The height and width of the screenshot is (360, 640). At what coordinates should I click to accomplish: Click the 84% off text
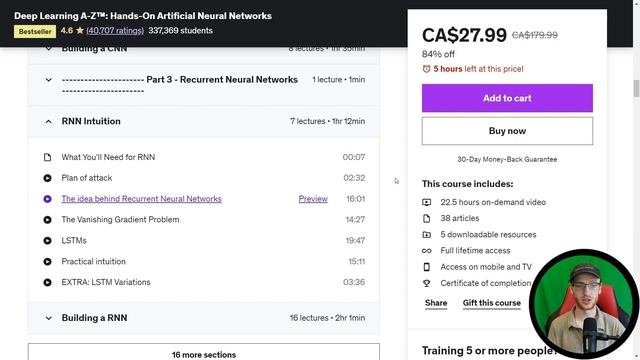coord(438,54)
